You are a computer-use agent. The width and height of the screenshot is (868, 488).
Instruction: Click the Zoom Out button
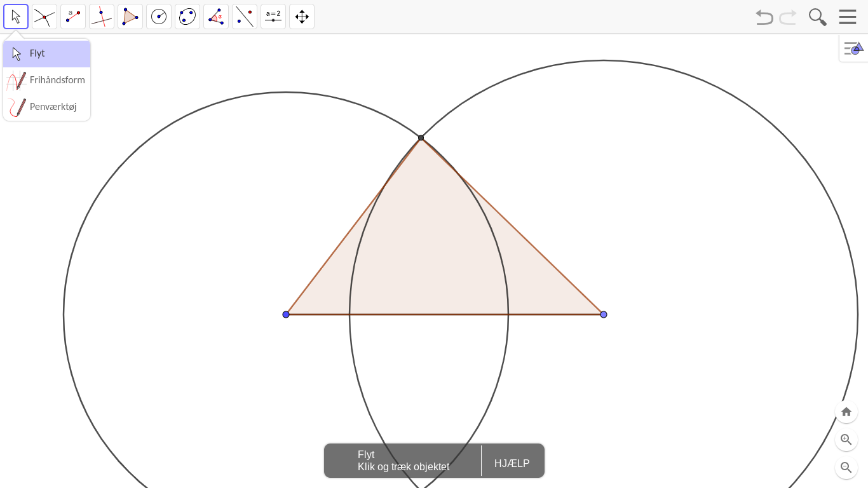pyautogui.click(x=846, y=468)
